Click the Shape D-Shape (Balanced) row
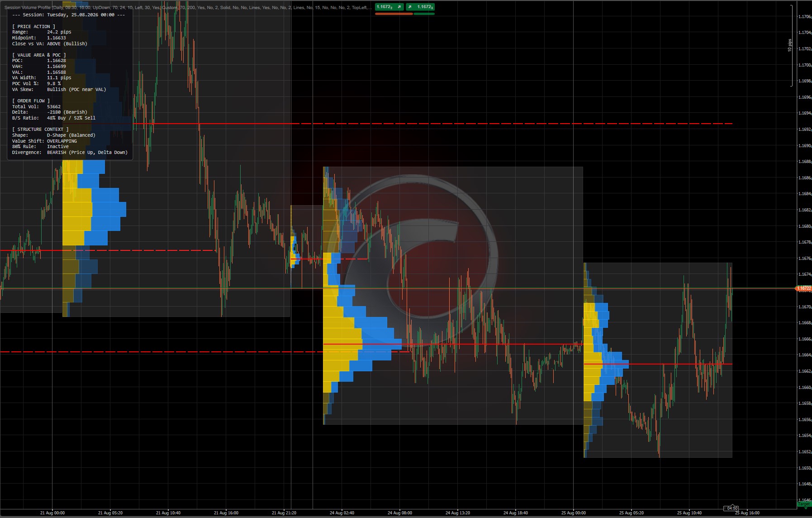The image size is (812, 518). [54, 135]
